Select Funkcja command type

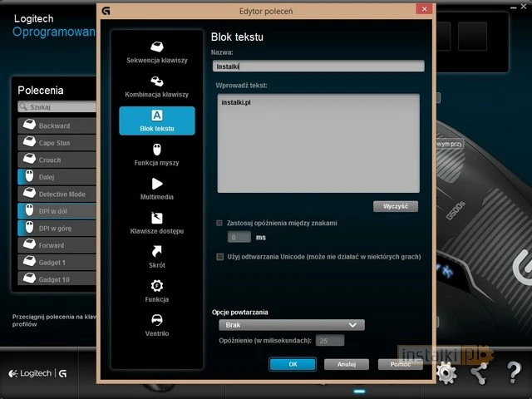point(157,292)
